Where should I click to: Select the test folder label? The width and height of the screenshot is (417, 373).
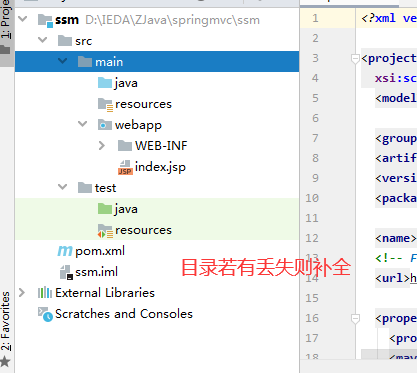pos(105,188)
